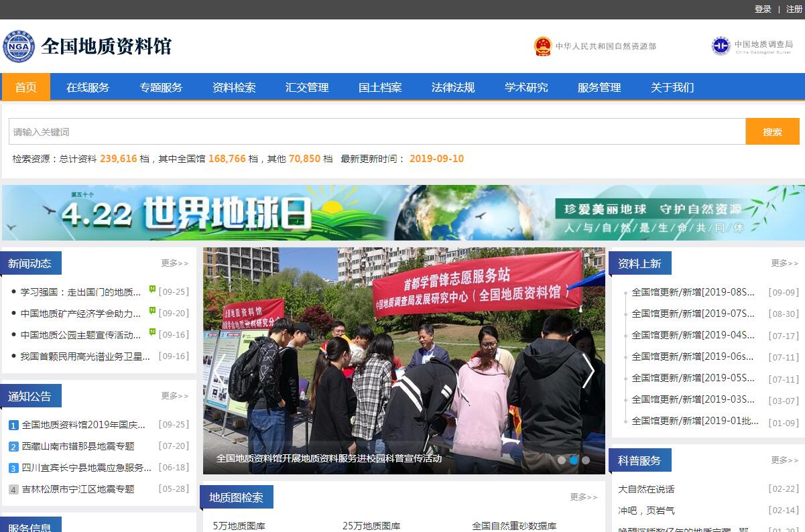Click the new badge beside 学习强国 news
Screen dimensions: 805x532
click(152, 289)
